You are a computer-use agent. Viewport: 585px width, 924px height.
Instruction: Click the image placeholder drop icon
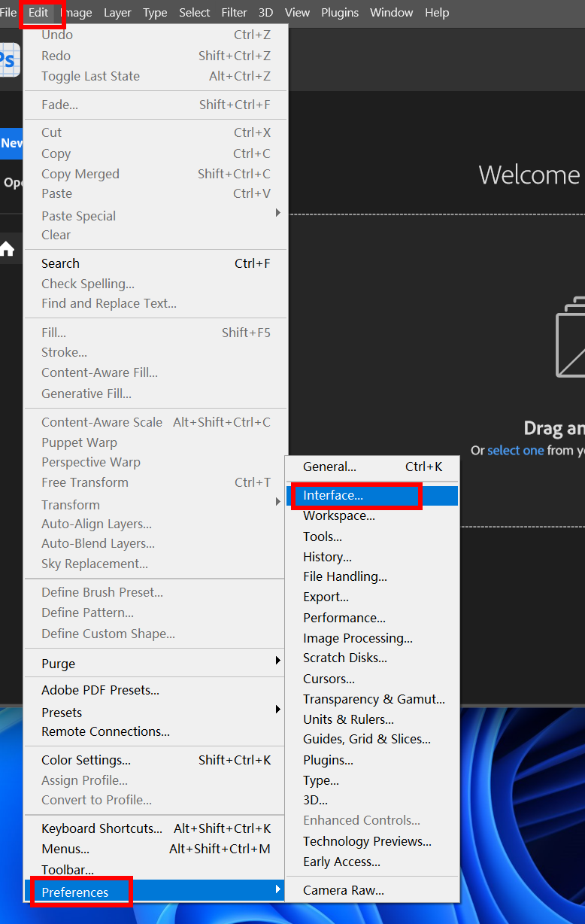571,338
